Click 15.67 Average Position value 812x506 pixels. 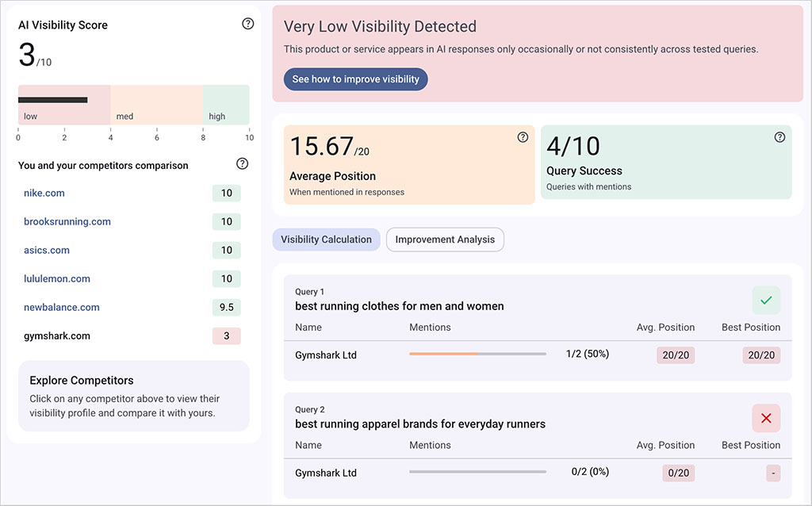coord(329,147)
